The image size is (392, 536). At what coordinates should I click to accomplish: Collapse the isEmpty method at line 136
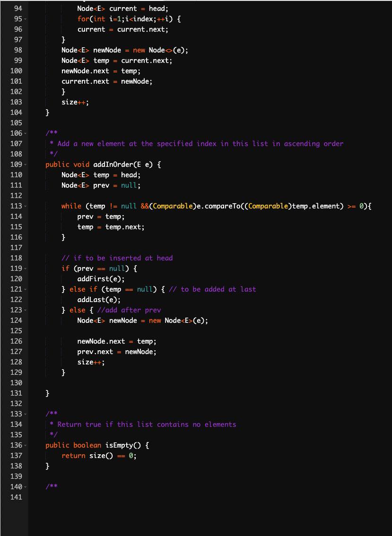pyautogui.click(x=26, y=445)
